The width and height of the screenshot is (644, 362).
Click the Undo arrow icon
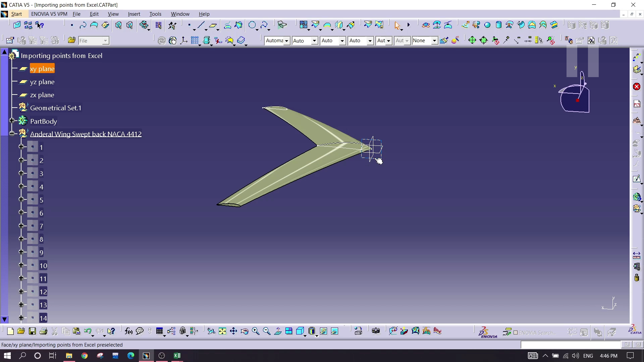(88, 331)
